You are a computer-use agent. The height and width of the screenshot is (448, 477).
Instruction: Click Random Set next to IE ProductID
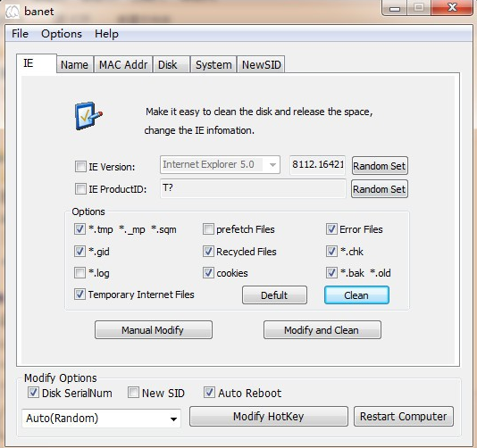380,189
